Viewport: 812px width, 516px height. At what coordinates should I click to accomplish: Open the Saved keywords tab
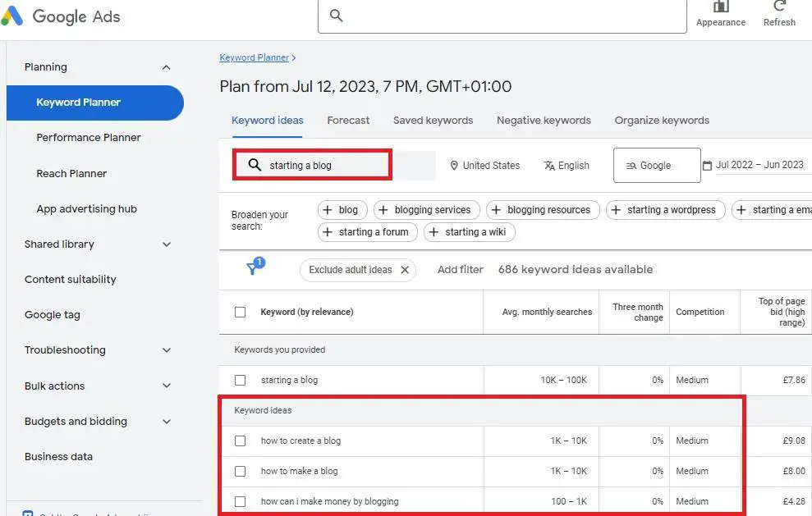pyautogui.click(x=433, y=121)
